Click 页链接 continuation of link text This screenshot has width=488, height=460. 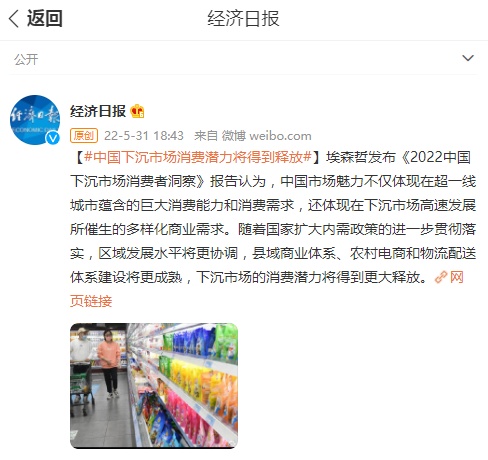click(91, 301)
